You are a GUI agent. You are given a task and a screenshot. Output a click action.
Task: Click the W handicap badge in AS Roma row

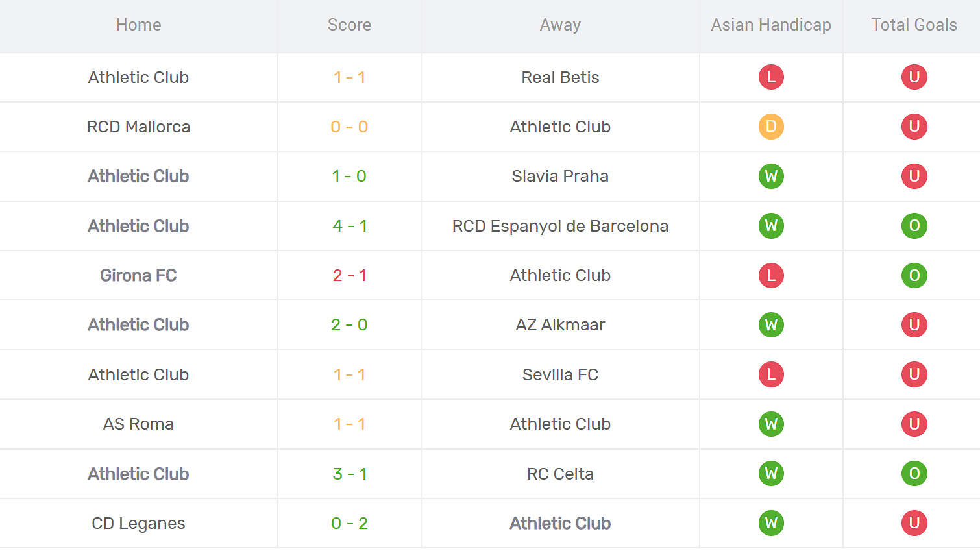coord(771,424)
